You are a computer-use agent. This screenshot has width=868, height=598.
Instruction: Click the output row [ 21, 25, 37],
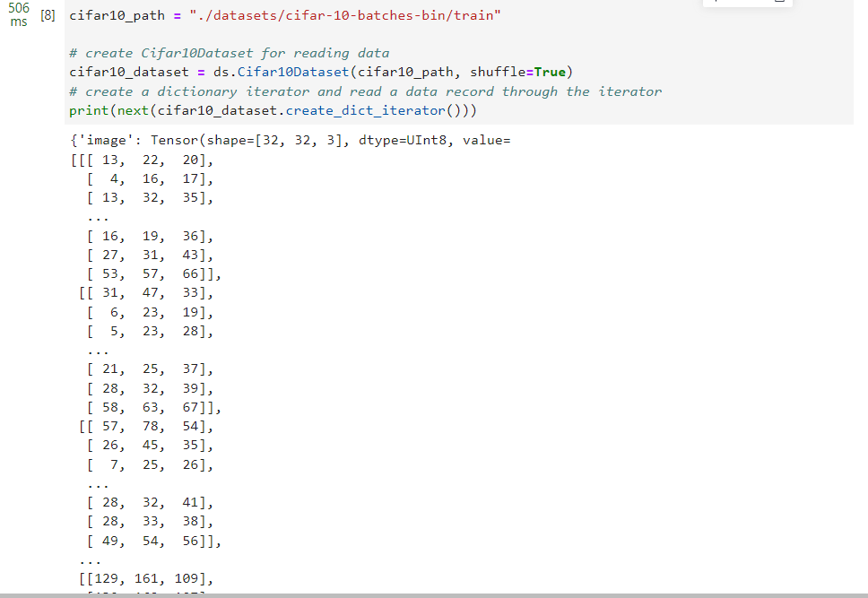(150, 369)
